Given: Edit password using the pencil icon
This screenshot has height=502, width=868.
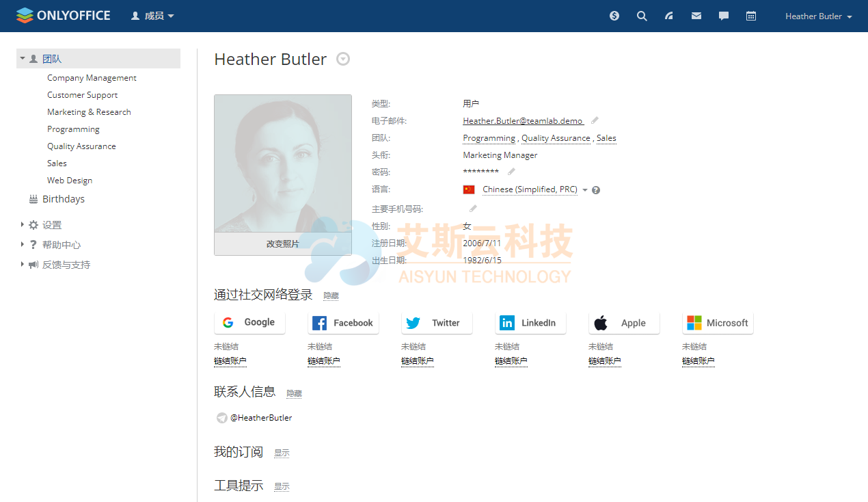Looking at the screenshot, I should (511, 172).
